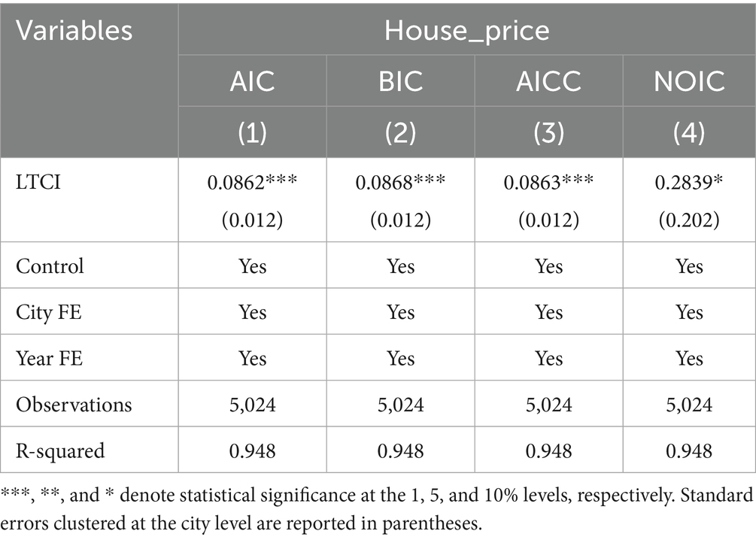Click the Observations row label

74,405
